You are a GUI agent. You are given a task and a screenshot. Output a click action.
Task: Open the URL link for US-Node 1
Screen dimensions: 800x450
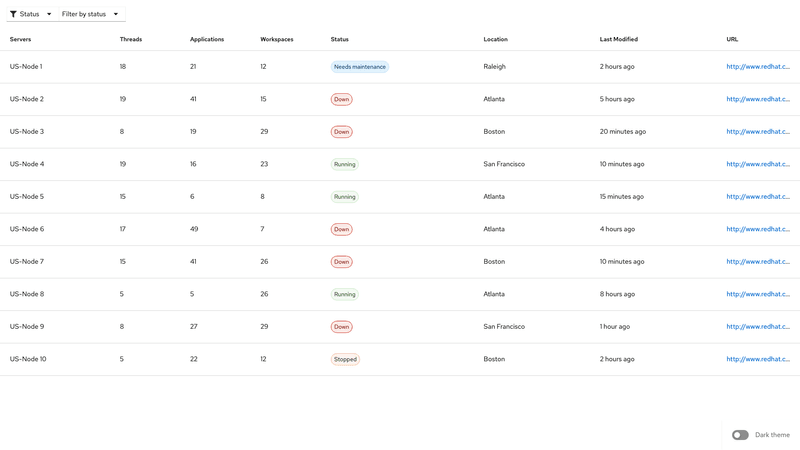(758, 67)
